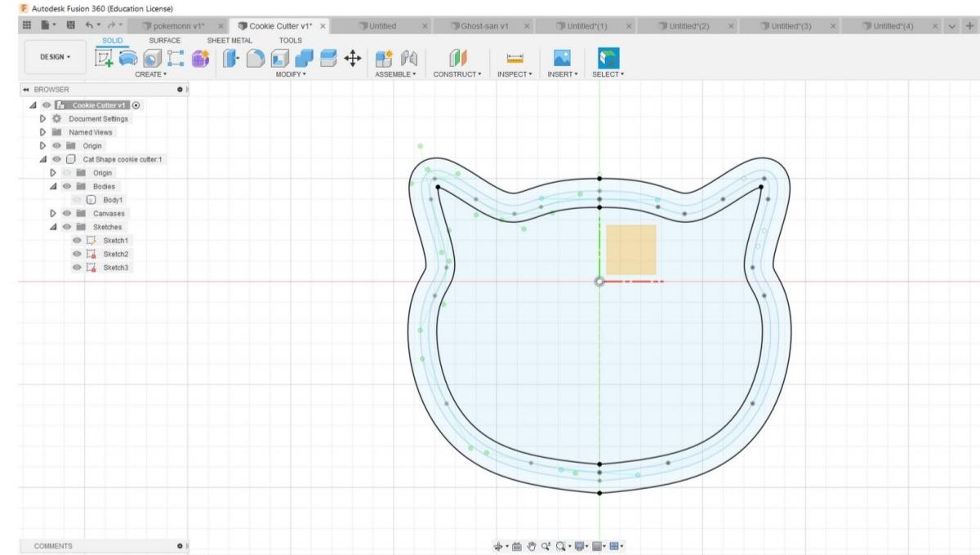
Task: Switch to the TOOLS tab
Action: pyautogui.click(x=290, y=40)
